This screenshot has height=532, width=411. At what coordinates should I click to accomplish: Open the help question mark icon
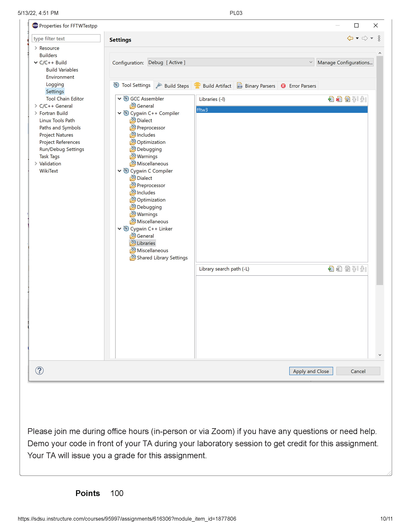click(39, 371)
